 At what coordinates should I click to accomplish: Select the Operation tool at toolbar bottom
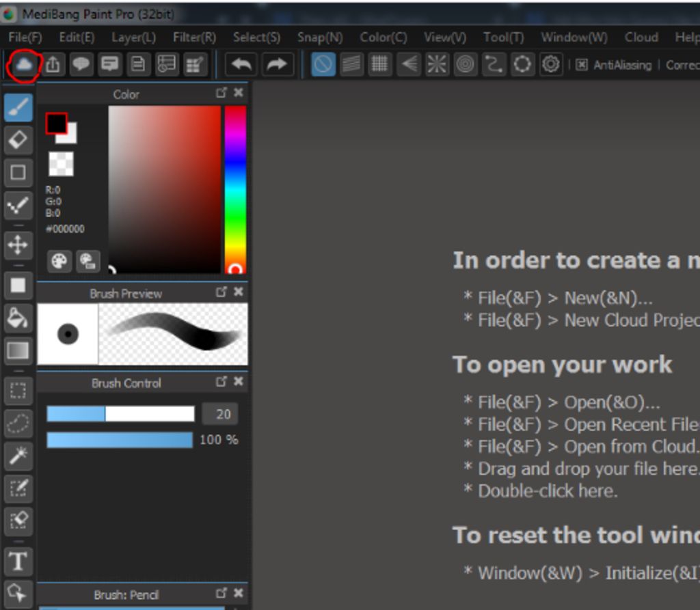click(18, 594)
